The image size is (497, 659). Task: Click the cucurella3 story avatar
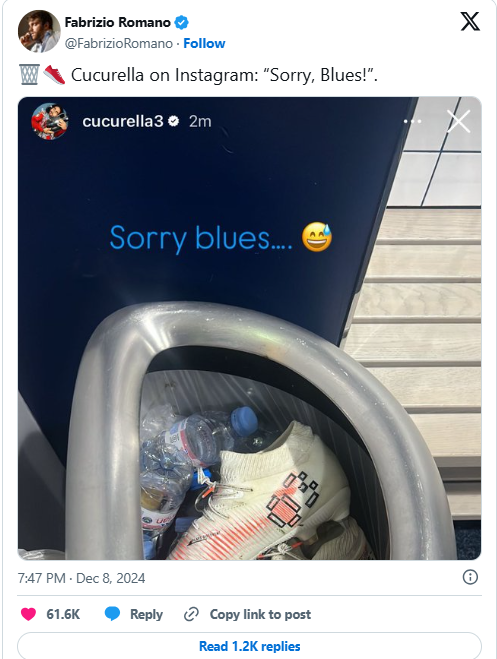tap(50, 121)
